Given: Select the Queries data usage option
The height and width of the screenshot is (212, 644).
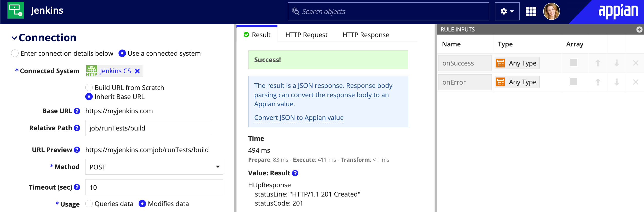Looking at the screenshot, I should pyautogui.click(x=89, y=204).
